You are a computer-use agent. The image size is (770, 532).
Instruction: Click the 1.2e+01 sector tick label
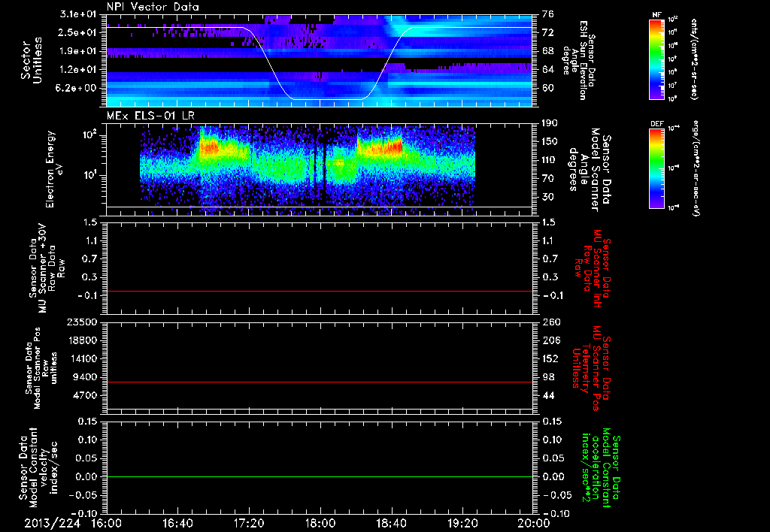tap(80, 70)
